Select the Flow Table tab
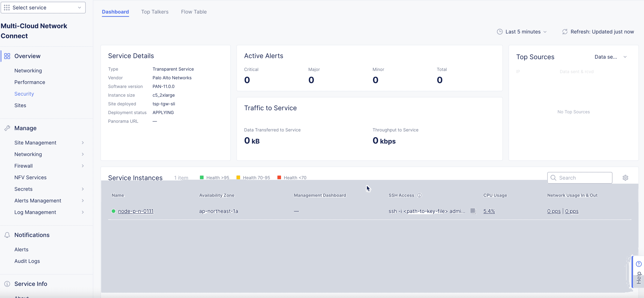The image size is (644, 298). [194, 11]
